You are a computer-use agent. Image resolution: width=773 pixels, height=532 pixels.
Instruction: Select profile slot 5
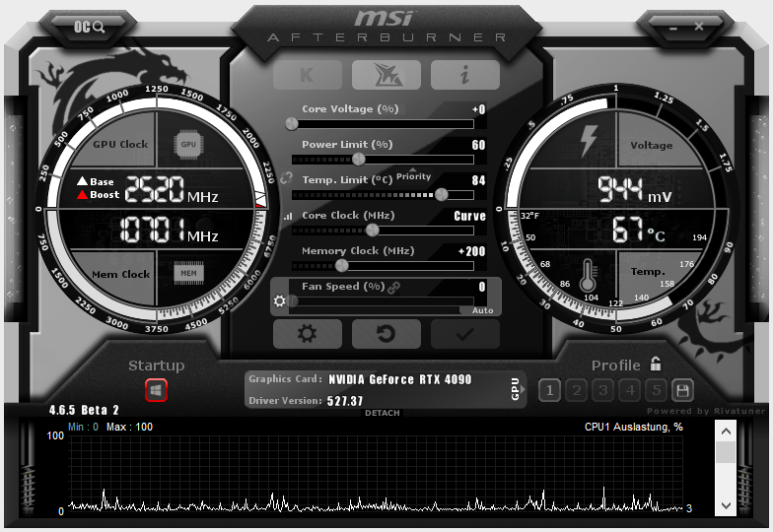[x=657, y=390]
